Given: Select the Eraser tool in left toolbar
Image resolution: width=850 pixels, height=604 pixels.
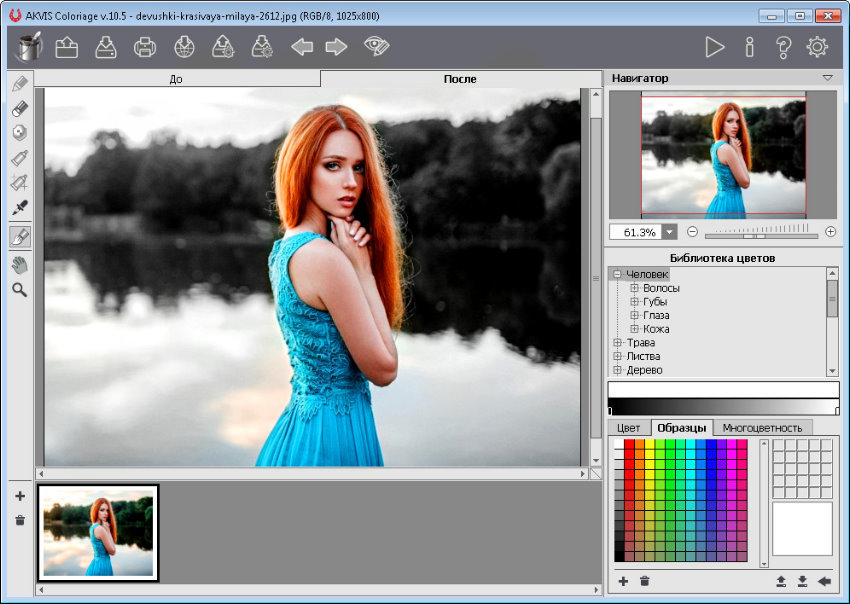Looking at the screenshot, I should pyautogui.click(x=19, y=109).
